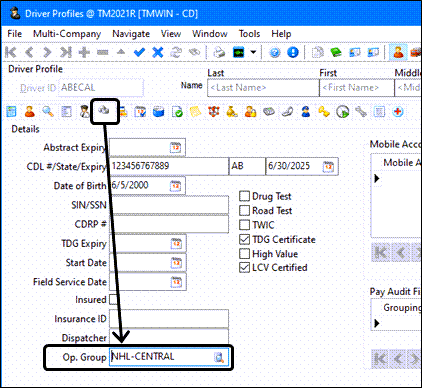
Task: Expand the dropdown arrow beside monitor icon
Action: pyautogui.click(x=253, y=52)
